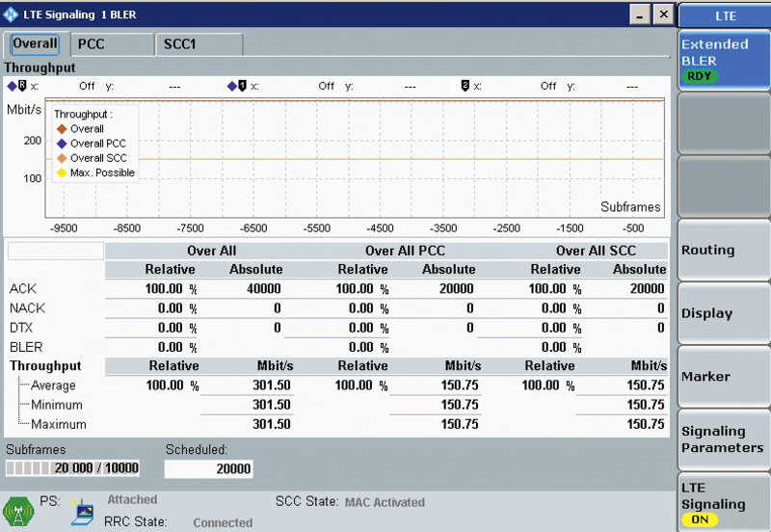The width and height of the screenshot is (771, 532).
Task: Click the green cell antenna status icon
Action: [x=18, y=512]
